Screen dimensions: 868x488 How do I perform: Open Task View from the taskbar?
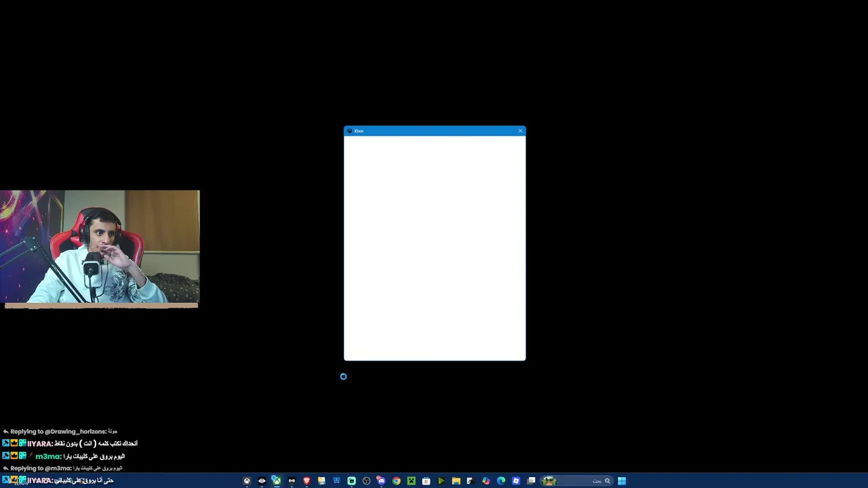[531, 481]
